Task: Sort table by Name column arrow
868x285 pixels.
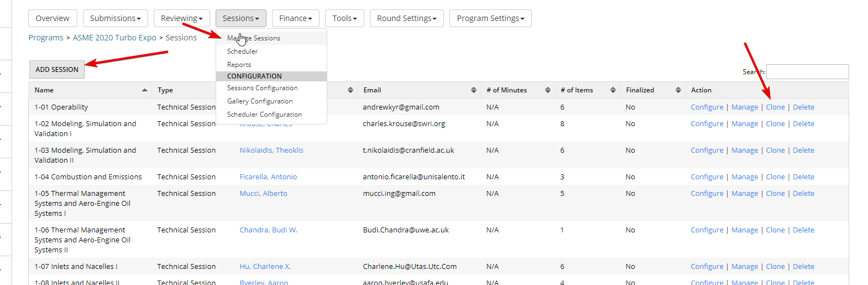Action: coord(144,90)
